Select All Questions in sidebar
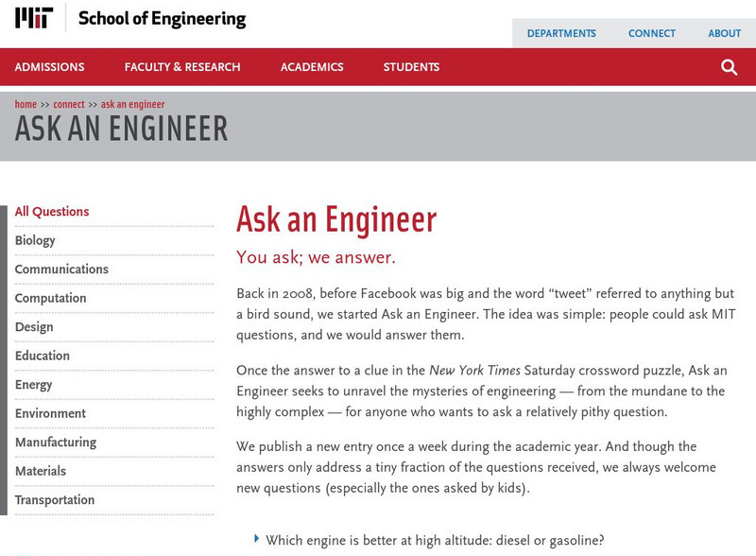This screenshot has width=756, height=556. pyautogui.click(x=52, y=212)
